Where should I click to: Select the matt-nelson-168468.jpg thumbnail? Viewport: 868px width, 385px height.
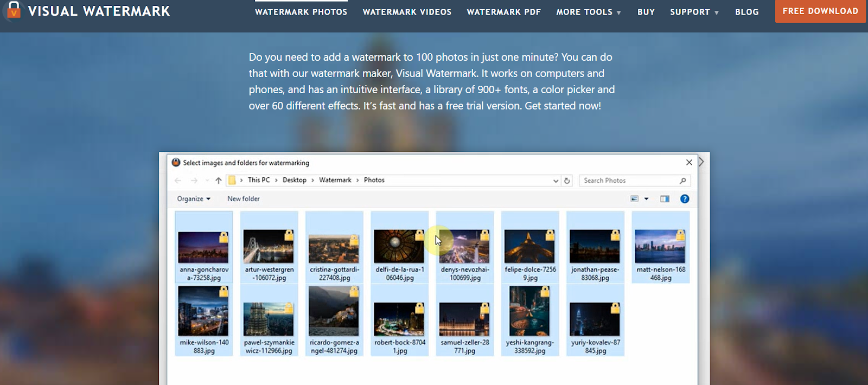(x=660, y=247)
